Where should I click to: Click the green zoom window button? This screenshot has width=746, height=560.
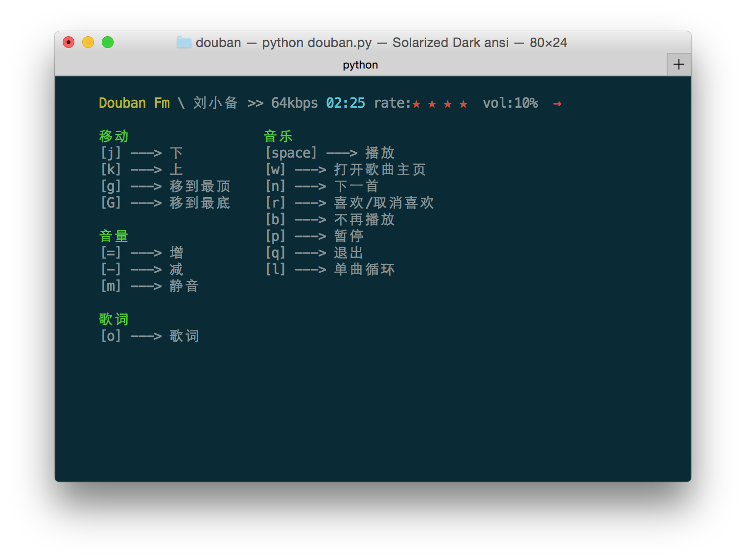click(108, 43)
